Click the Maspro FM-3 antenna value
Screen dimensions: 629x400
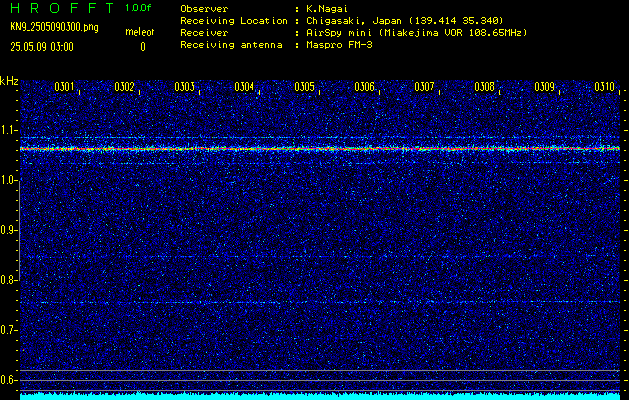339,45
